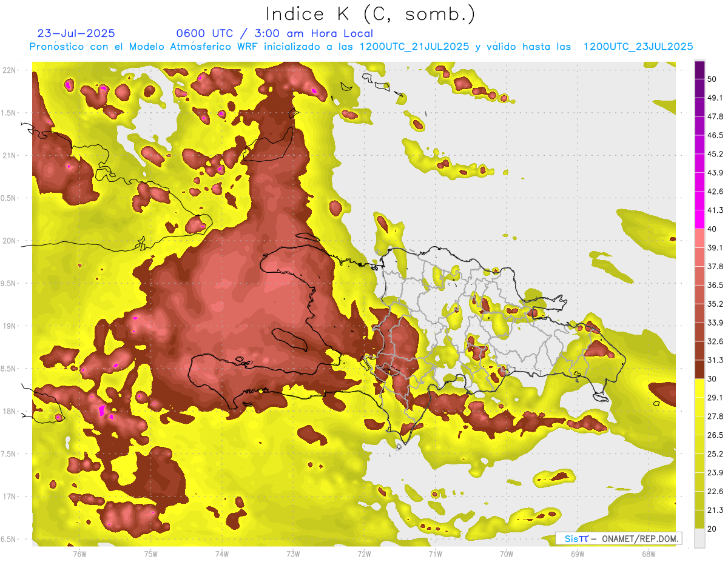Click the color scale label "46.5"
Image resolution: width=728 pixels, height=562 pixels.
pyautogui.click(x=715, y=135)
